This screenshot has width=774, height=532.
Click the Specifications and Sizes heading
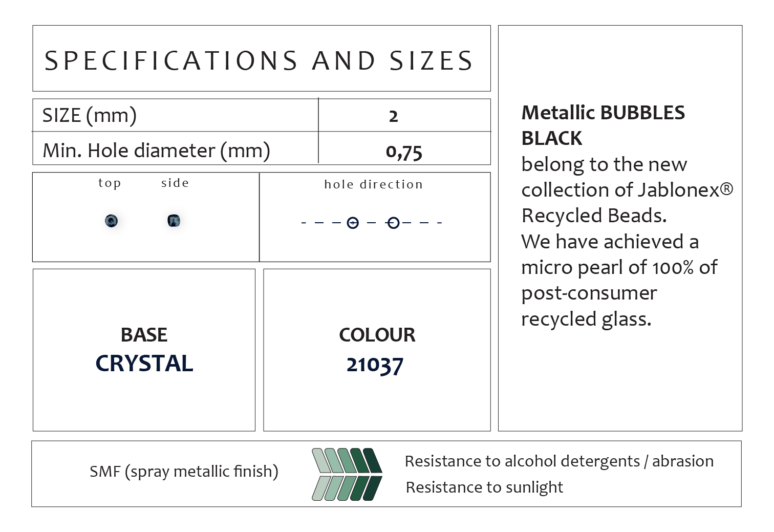pyautogui.click(x=259, y=60)
